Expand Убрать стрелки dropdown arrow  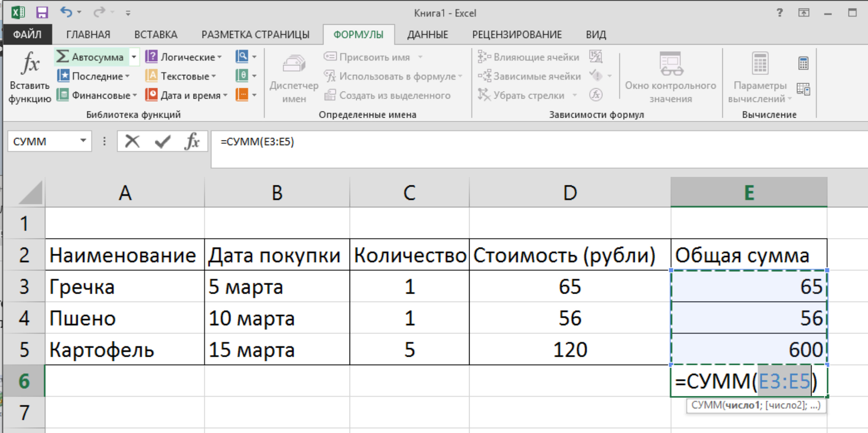click(x=574, y=95)
